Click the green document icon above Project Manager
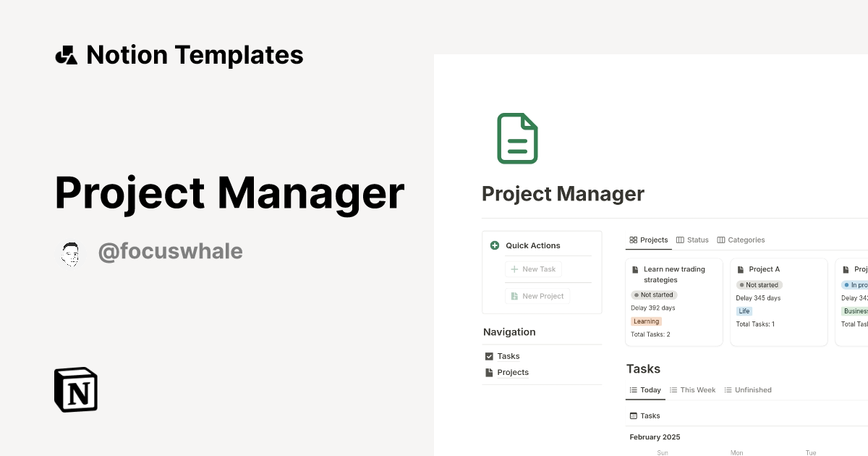868x456 pixels. pos(516,138)
